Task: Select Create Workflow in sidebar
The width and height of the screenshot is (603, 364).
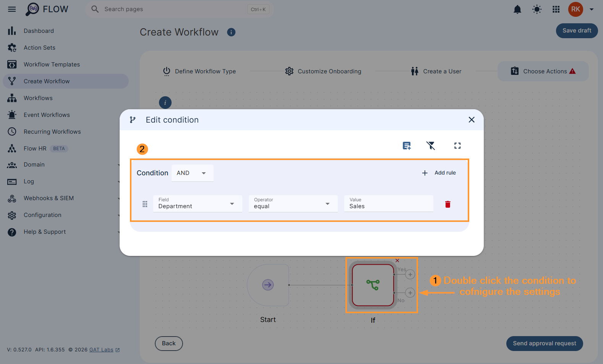Action: pos(66,81)
